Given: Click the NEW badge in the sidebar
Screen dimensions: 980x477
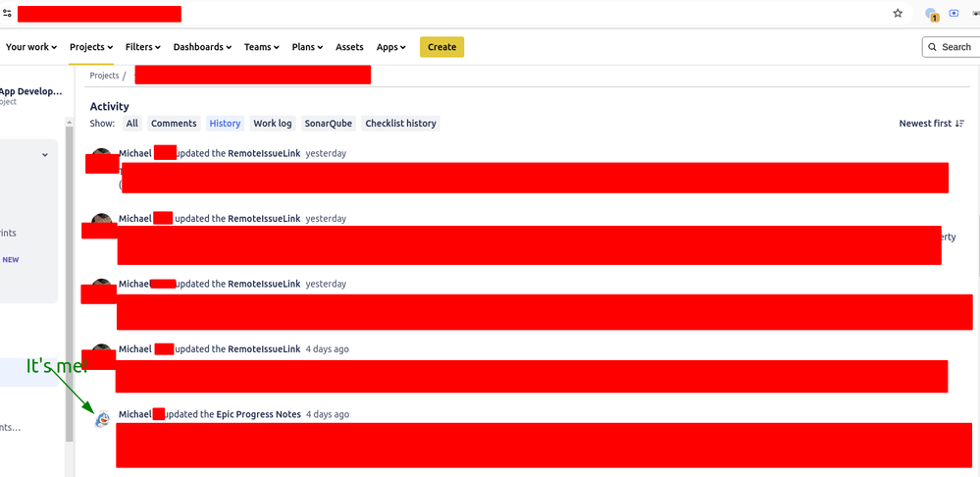Looking at the screenshot, I should (x=11, y=260).
